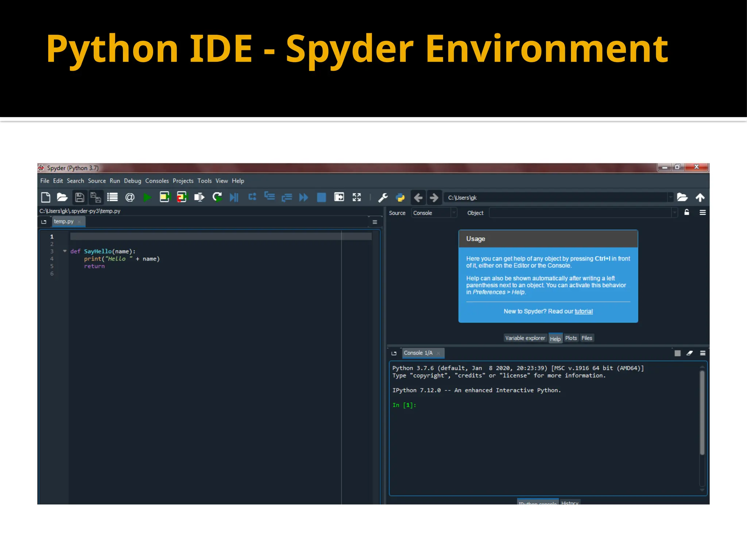Open the Consoles menu
Image resolution: width=747 pixels, height=560 pixels.
point(157,181)
